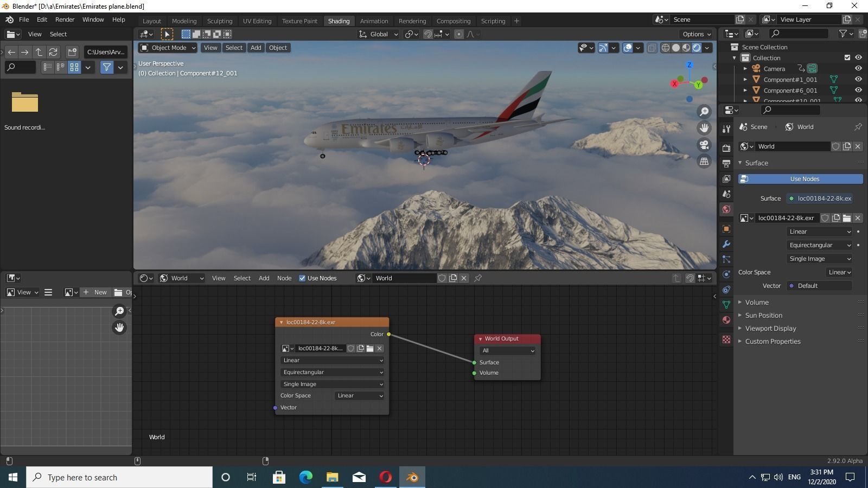Select rendered viewport shading mode

point(697,48)
